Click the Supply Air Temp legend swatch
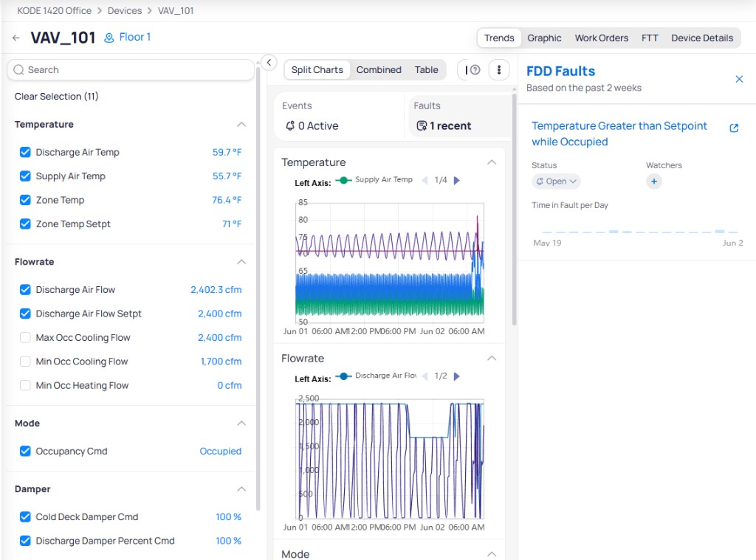 tap(343, 180)
